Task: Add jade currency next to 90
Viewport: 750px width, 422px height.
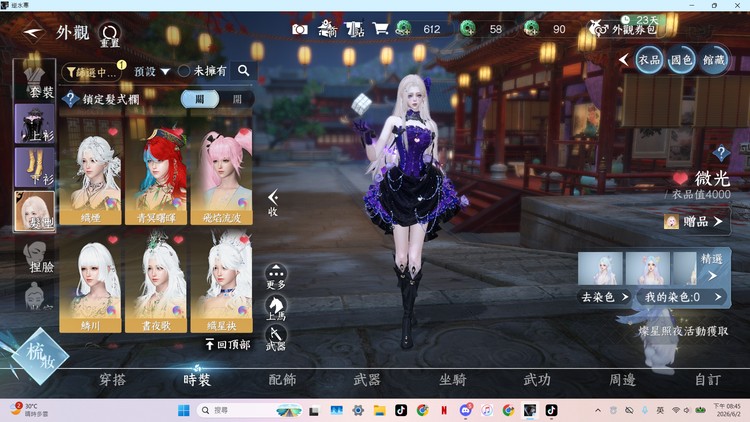Action: point(531,29)
